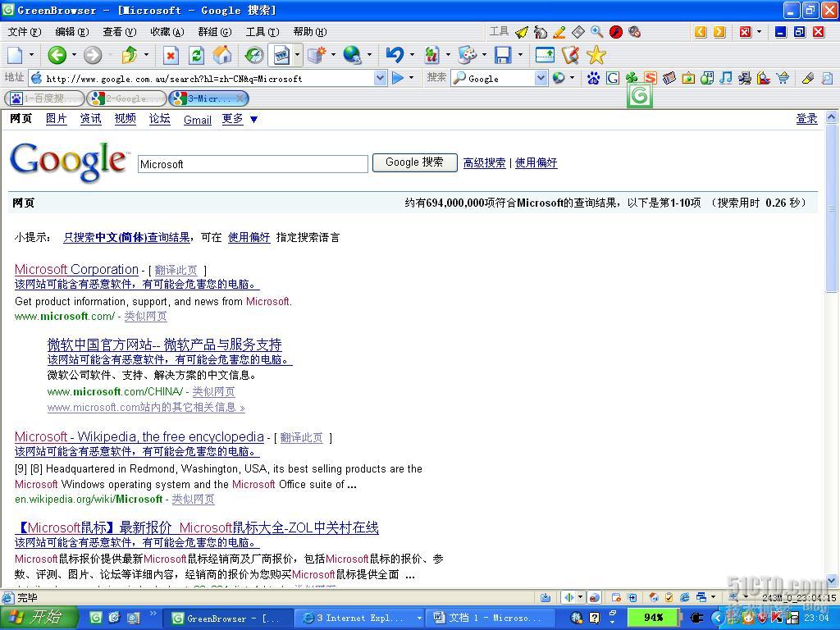Click the Stop loading red X icon
This screenshot has width=840, height=630.
point(171,55)
